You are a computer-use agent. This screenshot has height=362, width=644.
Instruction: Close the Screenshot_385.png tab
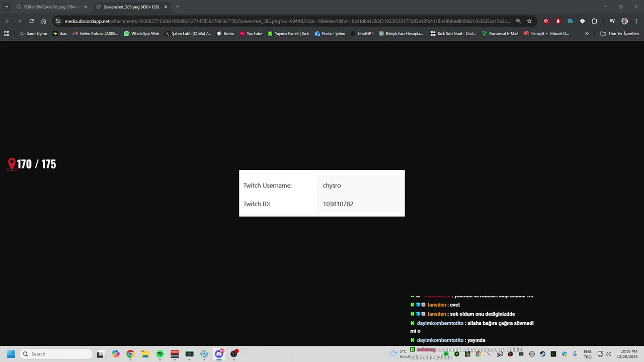[x=166, y=7]
